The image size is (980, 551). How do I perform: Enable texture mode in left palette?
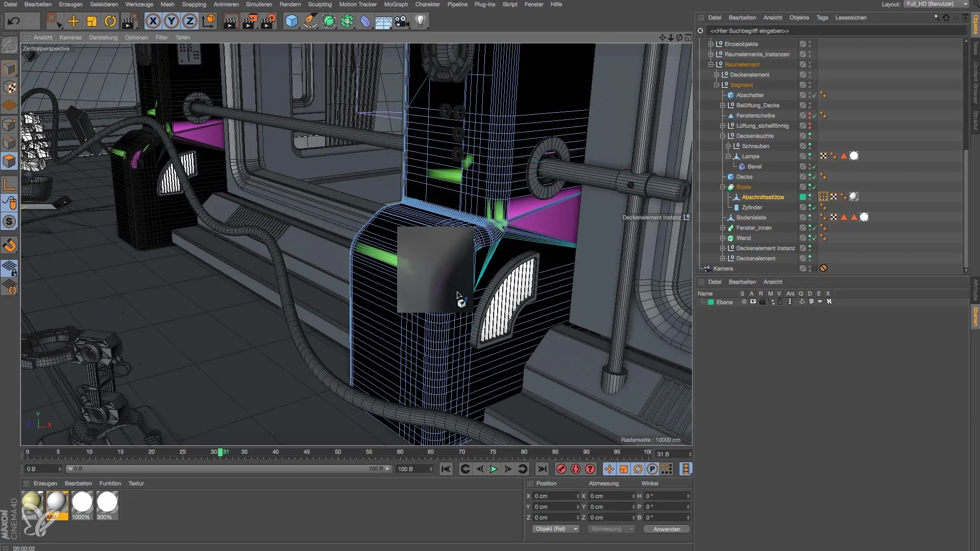point(10,87)
